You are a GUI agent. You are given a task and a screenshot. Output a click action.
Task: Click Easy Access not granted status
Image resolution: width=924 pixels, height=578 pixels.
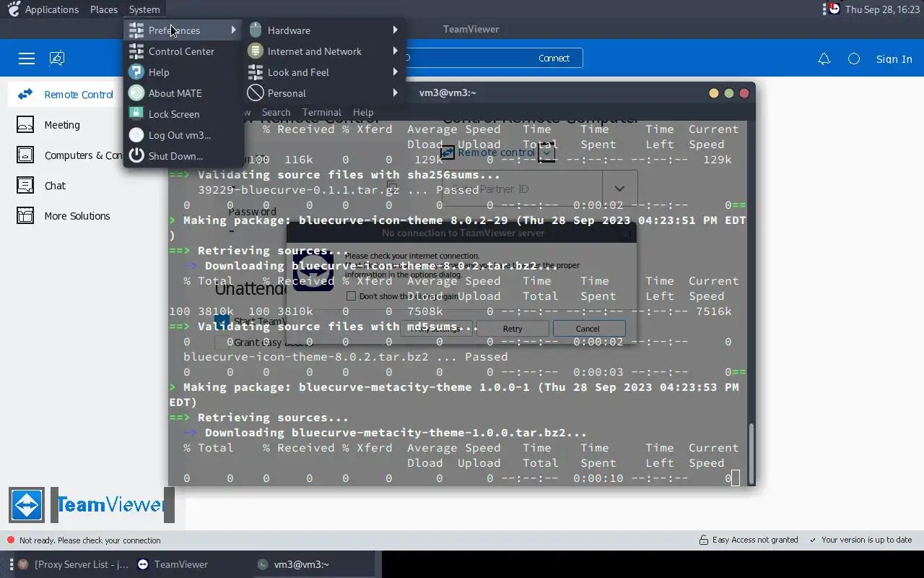click(749, 540)
